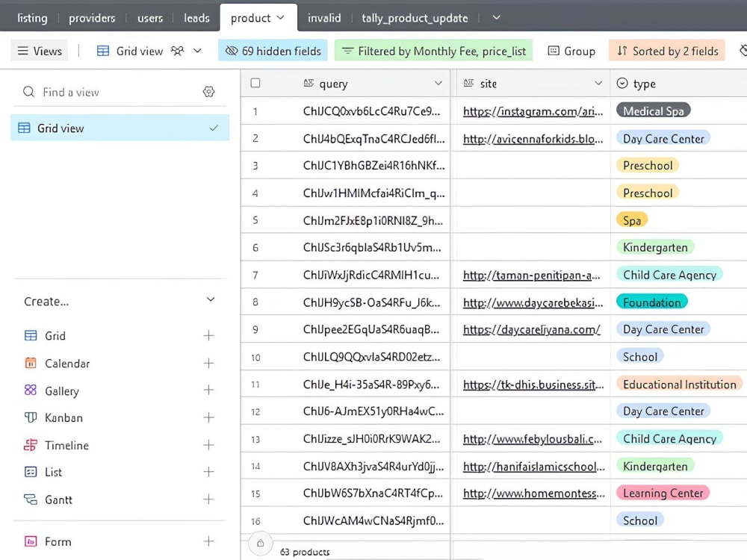Open Grid view options chevron in toolbar
The height and width of the screenshot is (560, 747).
197,51
